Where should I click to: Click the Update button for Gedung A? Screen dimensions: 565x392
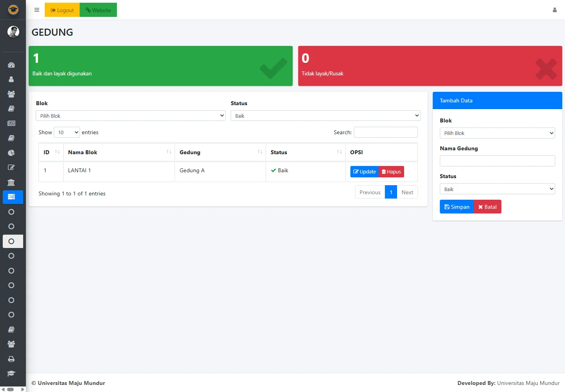[365, 172]
